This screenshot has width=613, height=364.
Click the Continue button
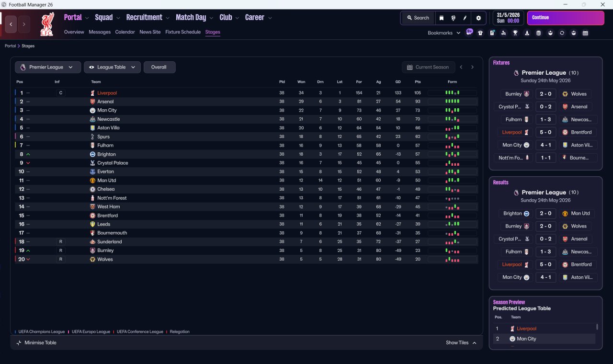tap(566, 18)
